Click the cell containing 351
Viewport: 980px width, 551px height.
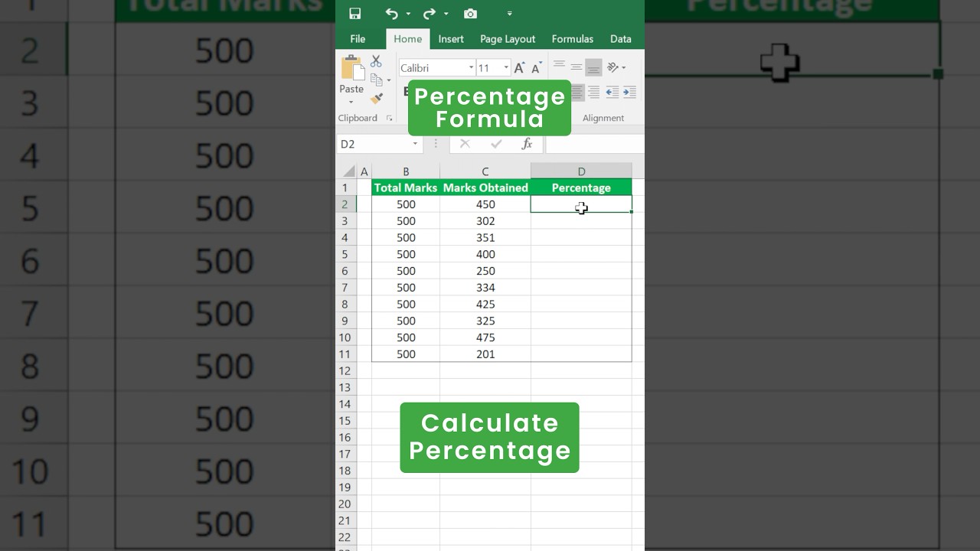pyautogui.click(x=485, y=237)
